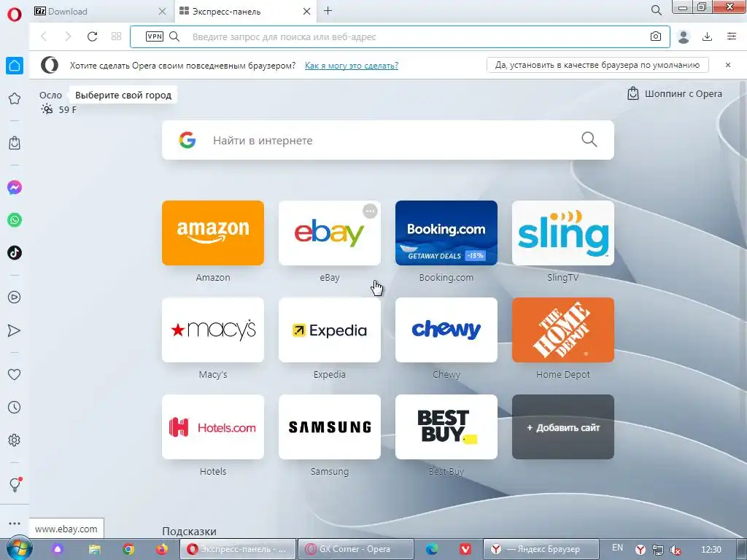
Task: Open the shopping bag icon in sidebar
Action: coord(15,143)
